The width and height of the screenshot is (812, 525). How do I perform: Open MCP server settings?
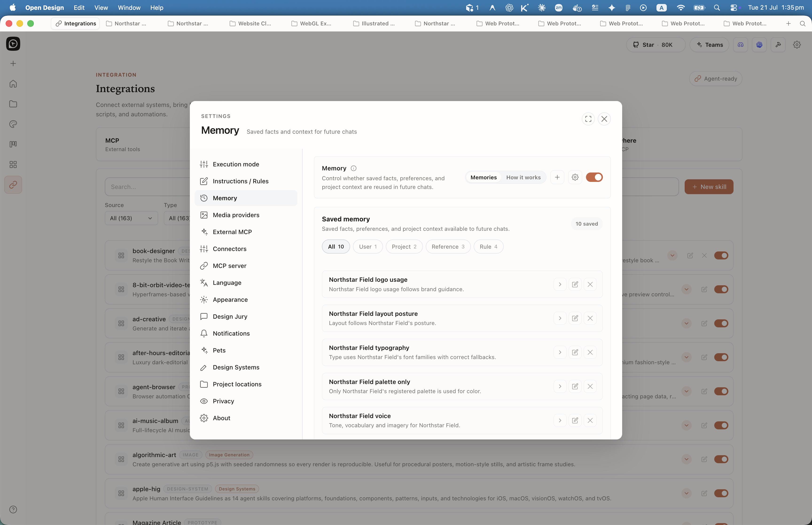246,266
